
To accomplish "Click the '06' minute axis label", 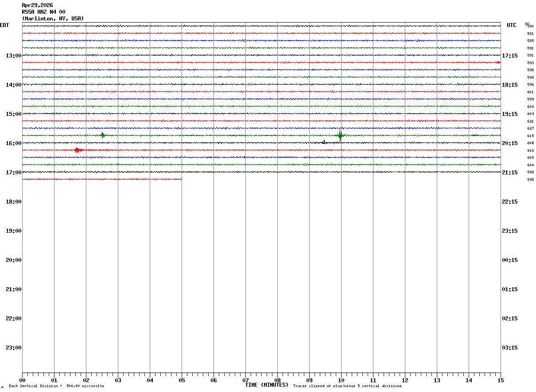I will [x=214, y=380].
